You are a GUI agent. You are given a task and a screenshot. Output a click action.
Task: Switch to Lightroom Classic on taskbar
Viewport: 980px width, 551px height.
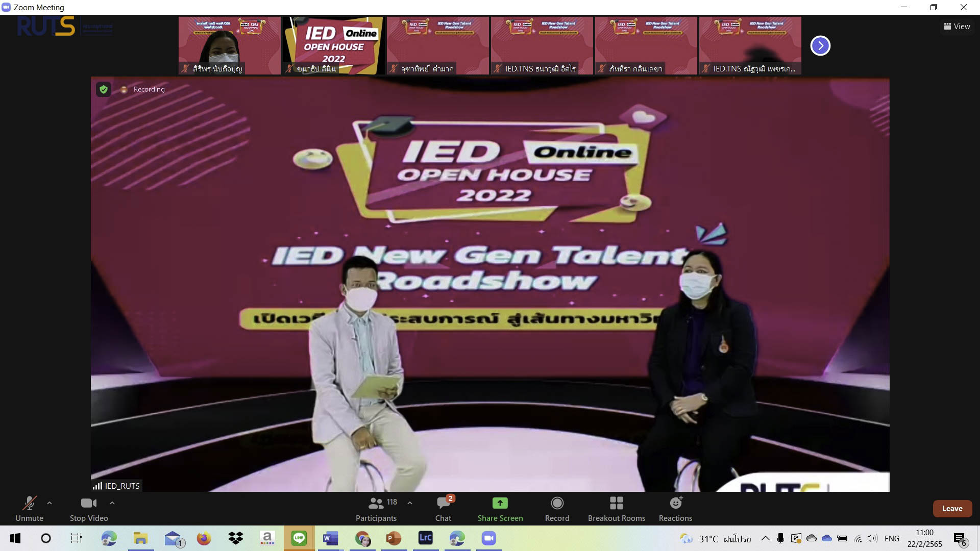[x=426, y=538]
